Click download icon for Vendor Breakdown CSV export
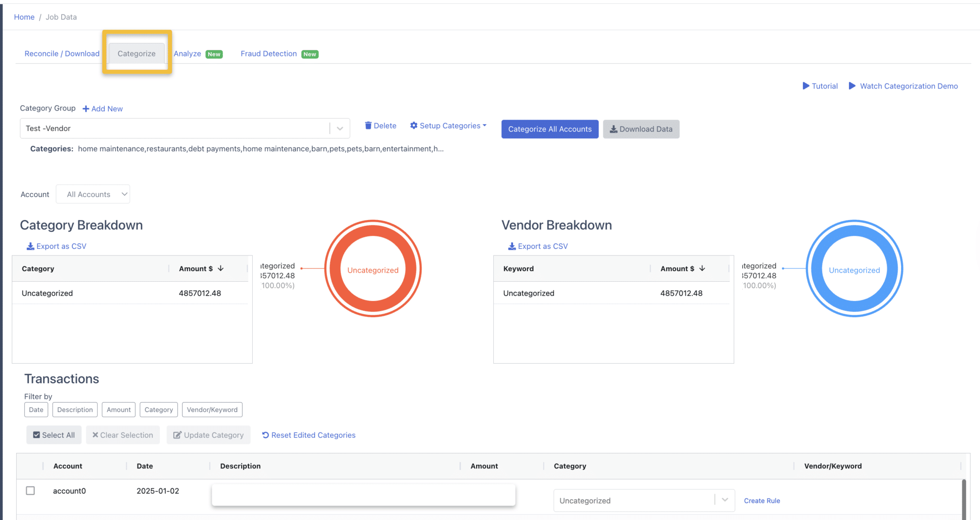 click(x=512, y=246)
